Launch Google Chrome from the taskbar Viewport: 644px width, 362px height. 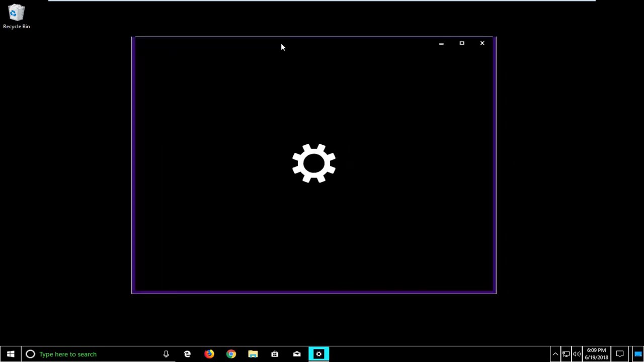tap(231, 354)
